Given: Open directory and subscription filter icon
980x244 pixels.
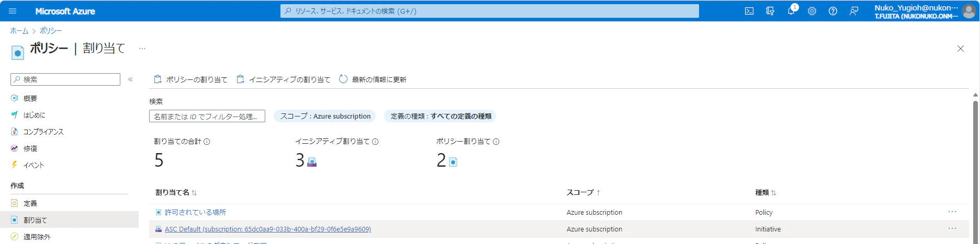Looking at the screenshot, I should [x=770, y=11].
